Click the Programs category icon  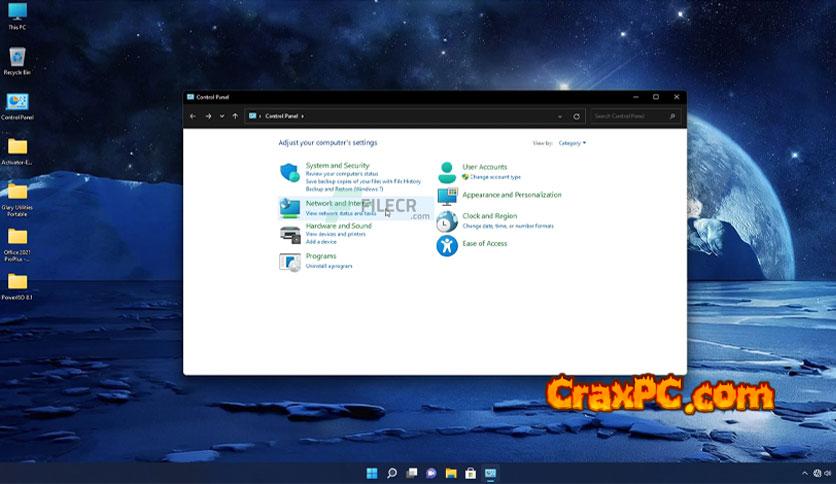pos(289,262)
